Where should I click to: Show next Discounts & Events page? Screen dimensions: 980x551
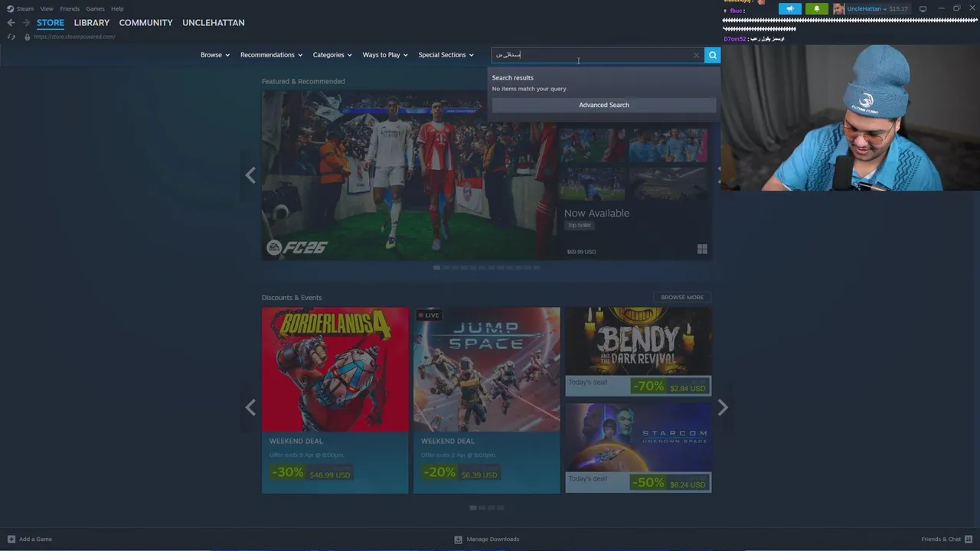coord(723,408)
